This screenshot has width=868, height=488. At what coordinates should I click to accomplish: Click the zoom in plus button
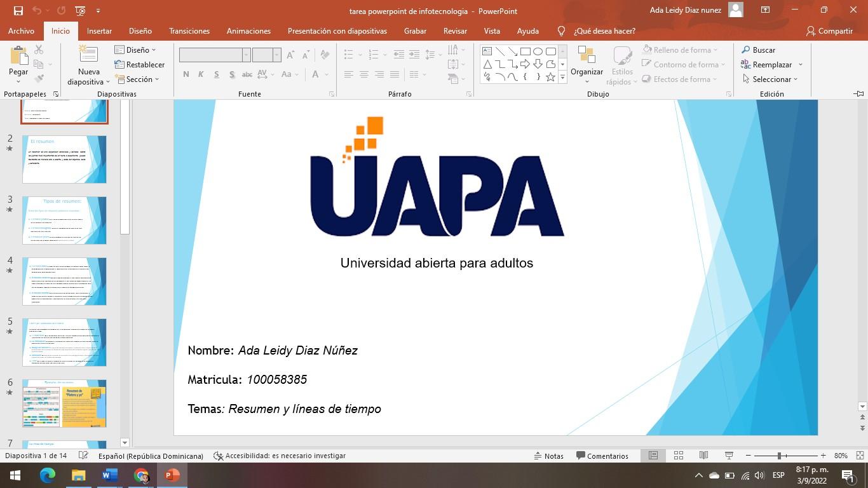pos(824,456)
